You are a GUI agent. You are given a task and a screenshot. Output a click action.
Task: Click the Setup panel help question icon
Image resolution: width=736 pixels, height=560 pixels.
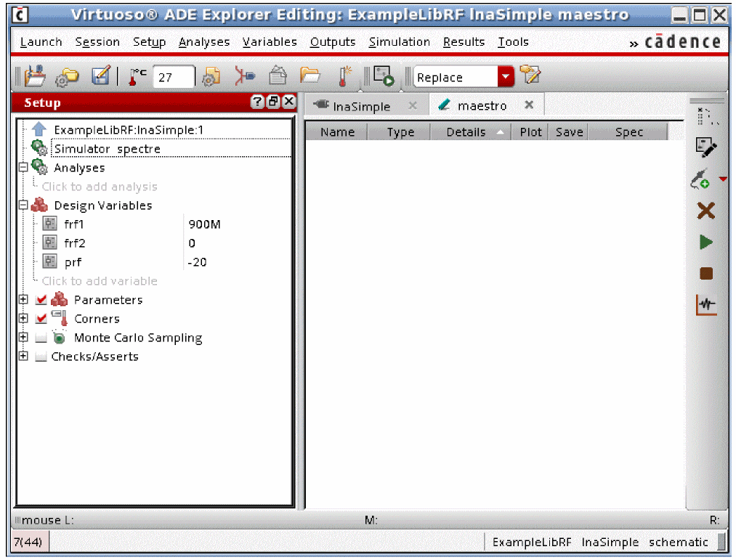256,102
